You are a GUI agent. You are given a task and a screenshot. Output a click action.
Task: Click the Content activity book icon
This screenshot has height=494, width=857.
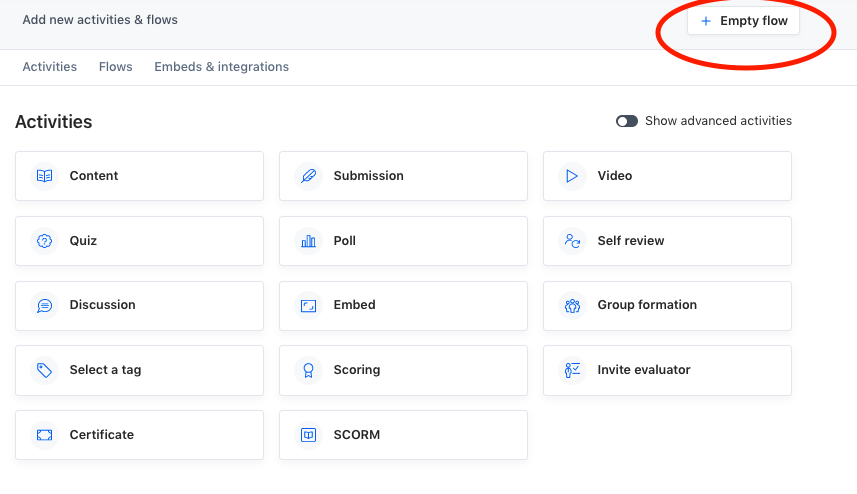pyautogui.click(x=44, y=176)
